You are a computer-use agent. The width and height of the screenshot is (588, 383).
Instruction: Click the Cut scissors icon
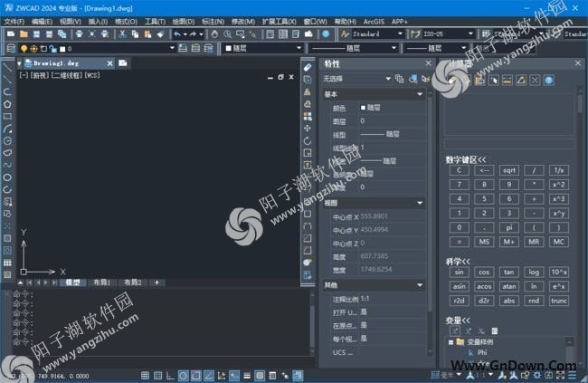click(x=122, y=34)
